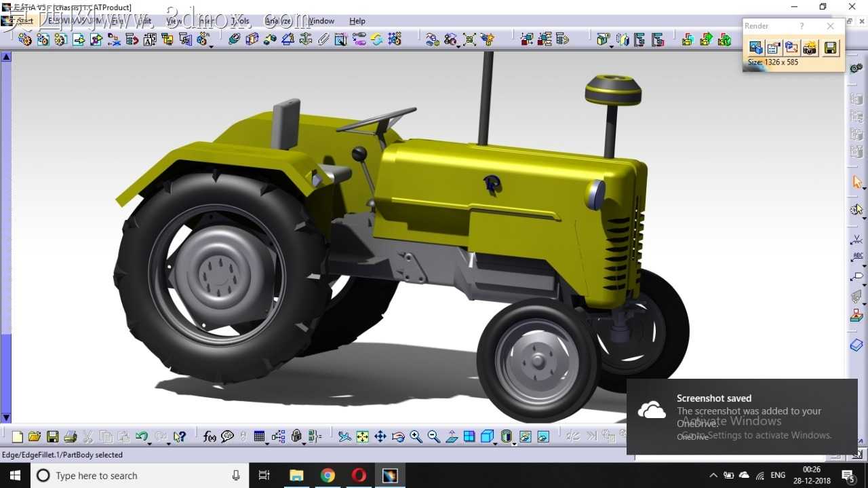Click 'Screenshot saved' notification title
Viewport: 868px width, 488px height.
(x=714, y=398)
